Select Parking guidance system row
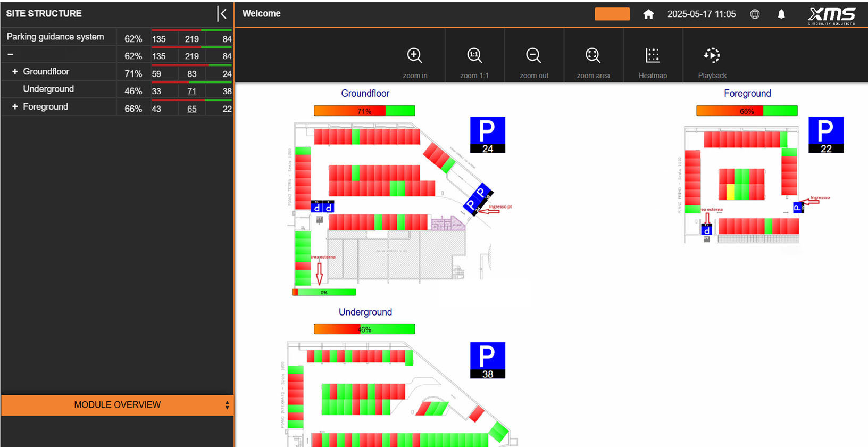This screenshot has height=447, width=868. pos(55,37)
